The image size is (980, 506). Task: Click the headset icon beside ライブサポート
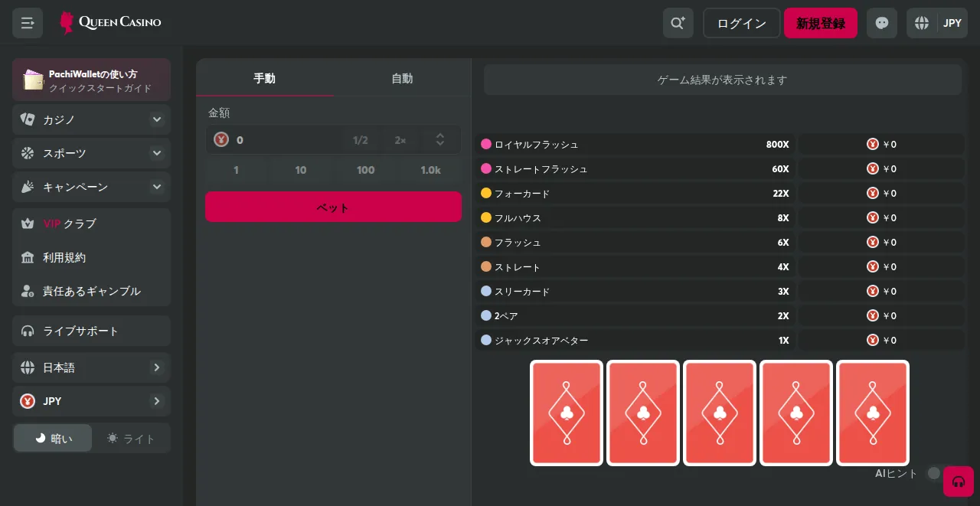[x=28, y=331]
